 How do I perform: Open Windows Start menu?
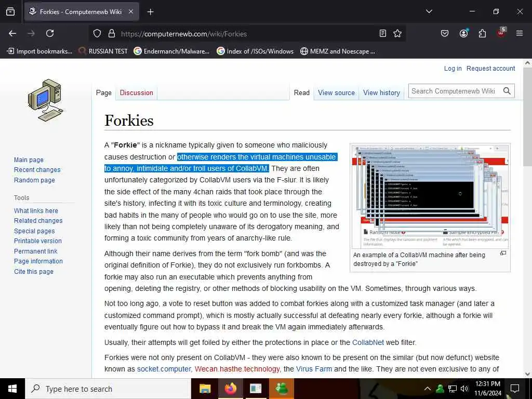tap(12, 389)
